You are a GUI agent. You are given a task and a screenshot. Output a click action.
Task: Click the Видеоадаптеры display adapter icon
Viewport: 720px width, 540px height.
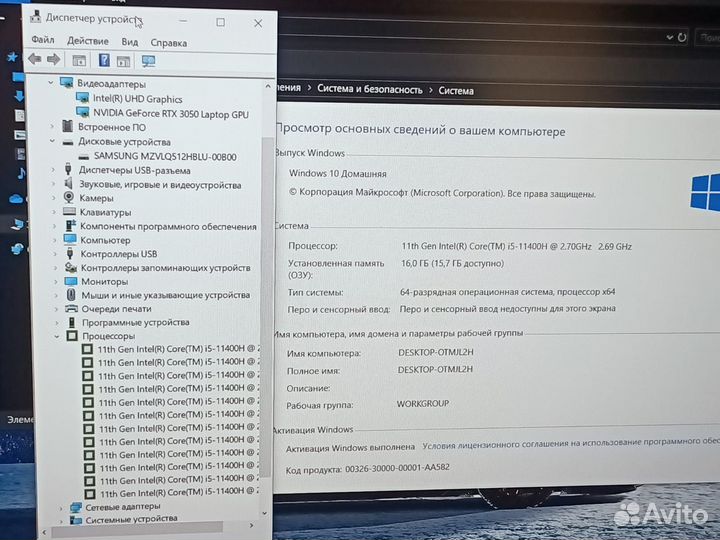point(67,83)
